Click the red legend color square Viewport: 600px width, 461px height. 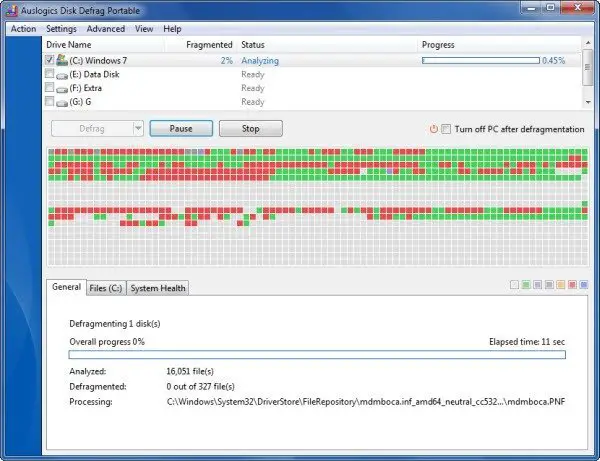(572, 285)
